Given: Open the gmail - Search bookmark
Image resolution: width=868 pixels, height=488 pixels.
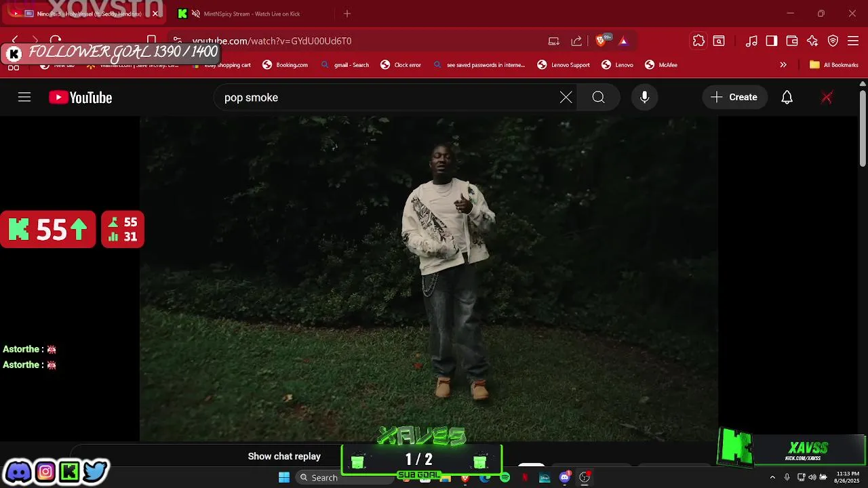Looking at the screenshot, I should [344, 65].
